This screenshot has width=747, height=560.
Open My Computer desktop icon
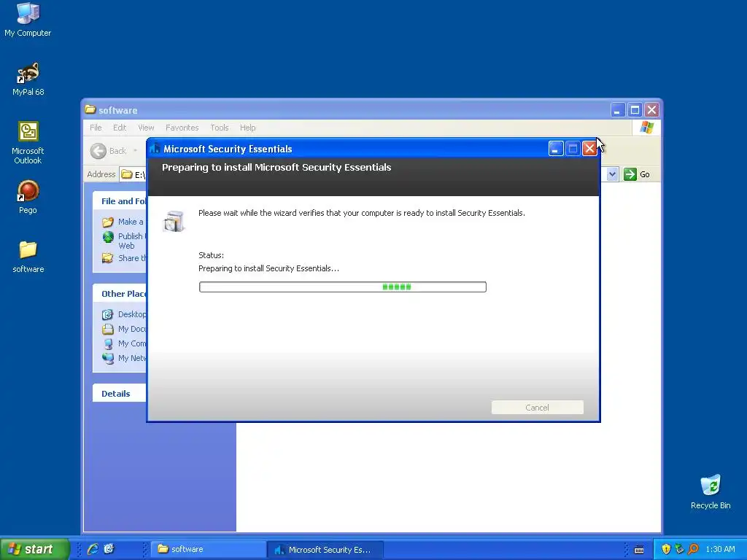pyautogui.click(x=28, y=19)
